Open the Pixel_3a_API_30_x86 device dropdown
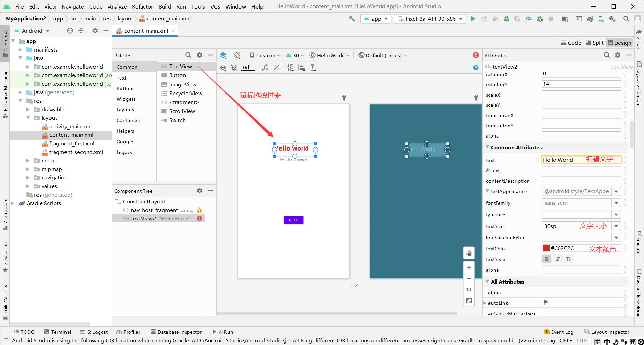The image size is (644, 345). coord(430,19)
